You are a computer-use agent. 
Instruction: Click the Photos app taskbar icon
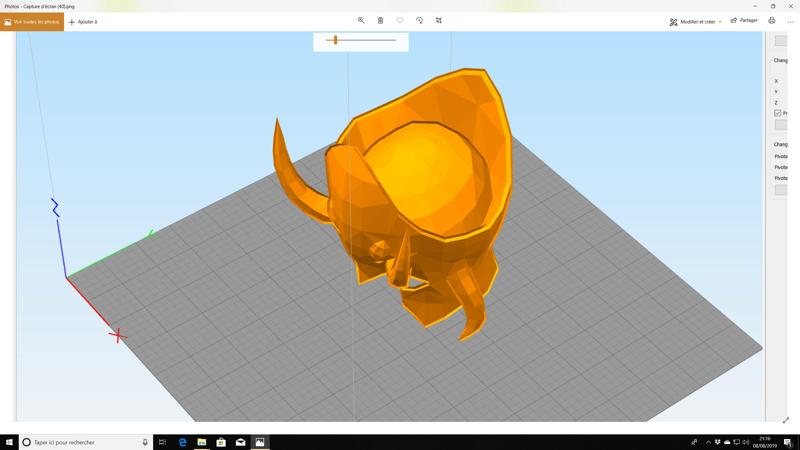(260, 442)
